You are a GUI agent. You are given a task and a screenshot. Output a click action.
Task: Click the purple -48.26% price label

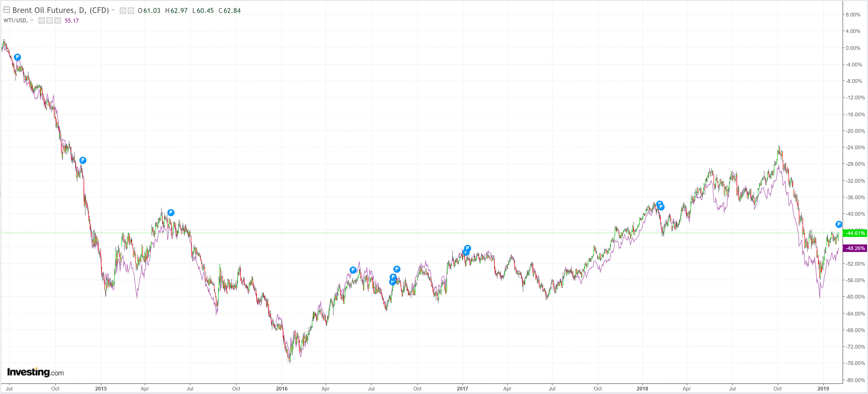click(x=855, y=248)
